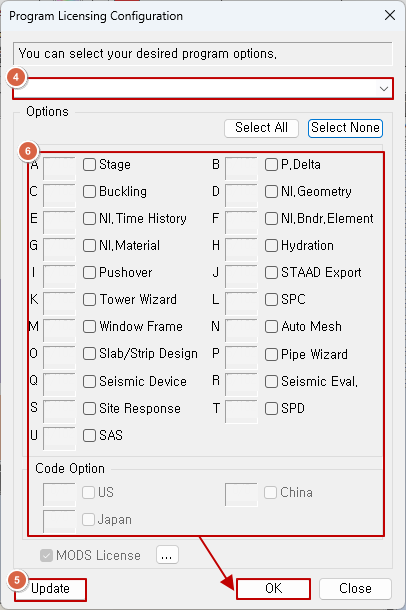Click the Select None button

click(x=345, y=128)
